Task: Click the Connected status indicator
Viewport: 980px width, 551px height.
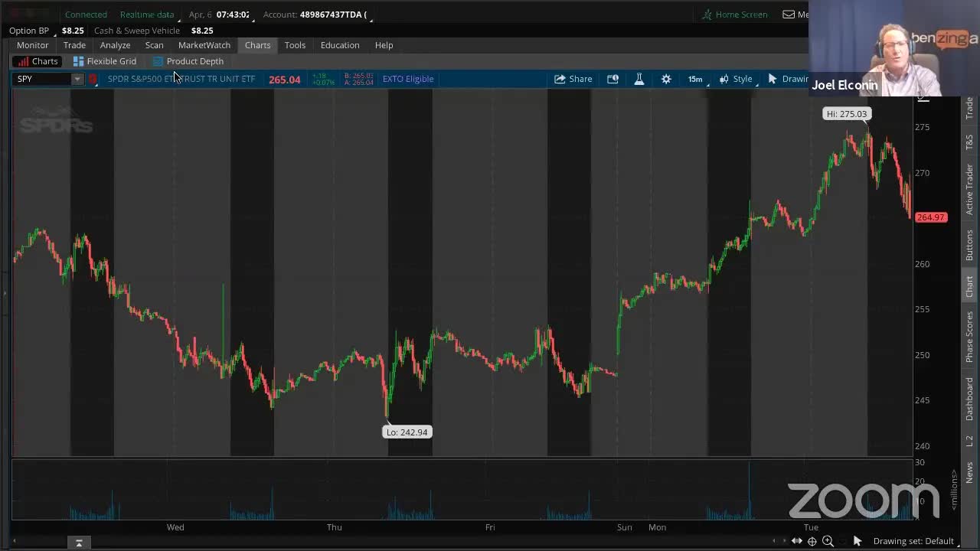Action: (86, 15)
